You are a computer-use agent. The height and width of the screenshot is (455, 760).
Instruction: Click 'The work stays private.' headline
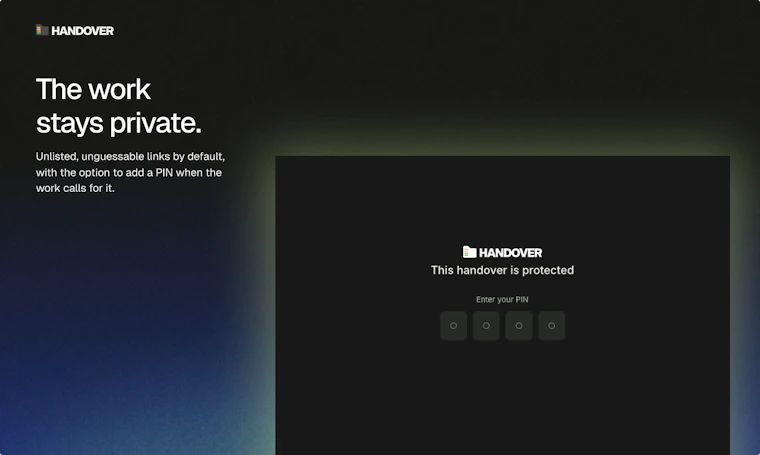pos(118,106)
